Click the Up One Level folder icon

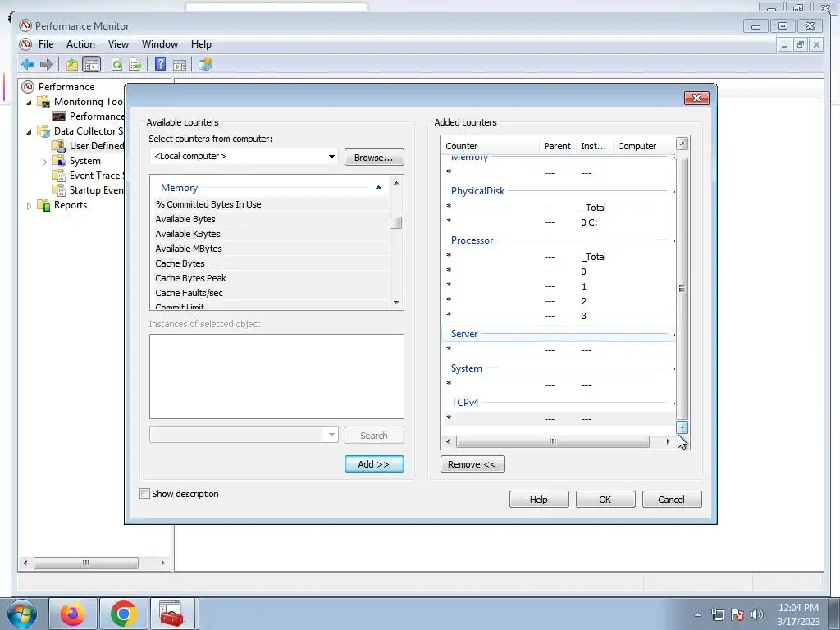coord(72,65)
